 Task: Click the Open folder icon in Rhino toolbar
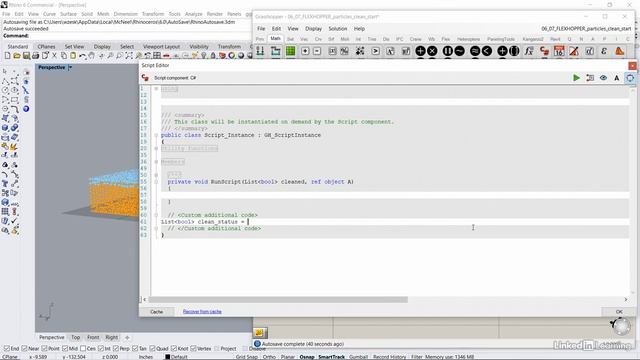17,56
